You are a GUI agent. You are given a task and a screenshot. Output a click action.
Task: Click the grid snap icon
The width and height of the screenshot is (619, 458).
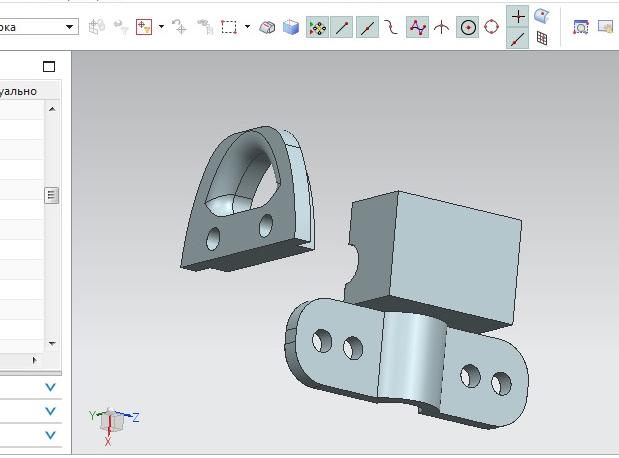click(542, 39)
